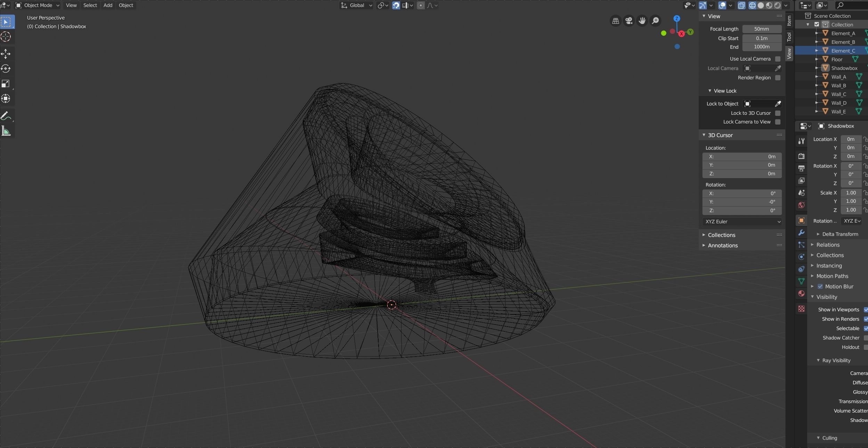Open the Add menu
Screen dimensions: 868x448
coord(108,5)
